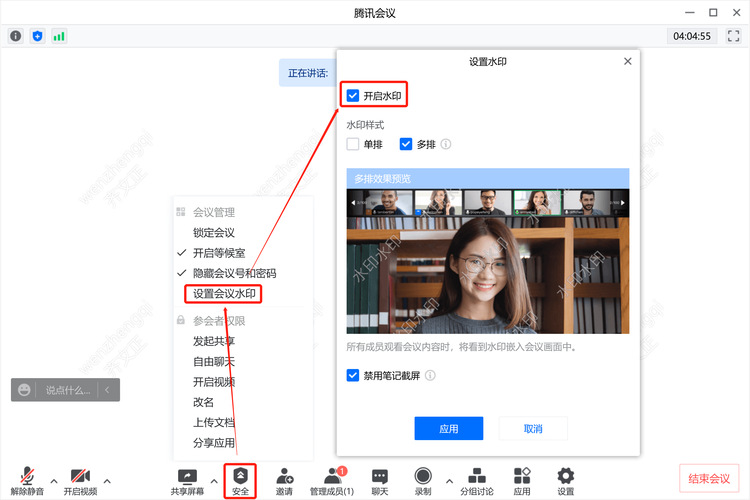This screenshot has width=750, height=500.
Task: Start 共享屏幕 screen sharing
Action: click(188, 481)
